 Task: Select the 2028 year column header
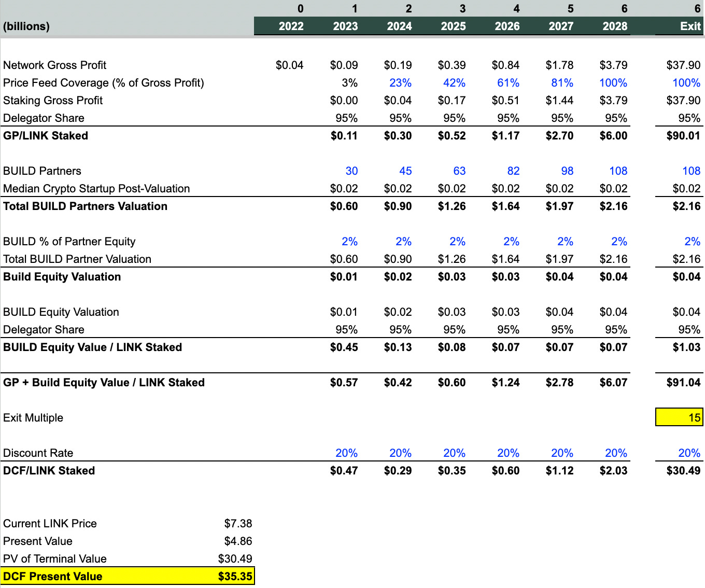pos(615,26)
